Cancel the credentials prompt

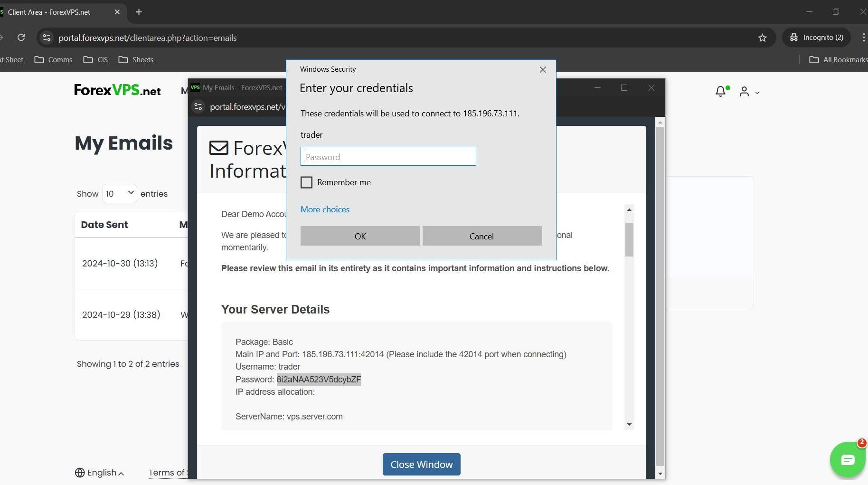point(482,236)
